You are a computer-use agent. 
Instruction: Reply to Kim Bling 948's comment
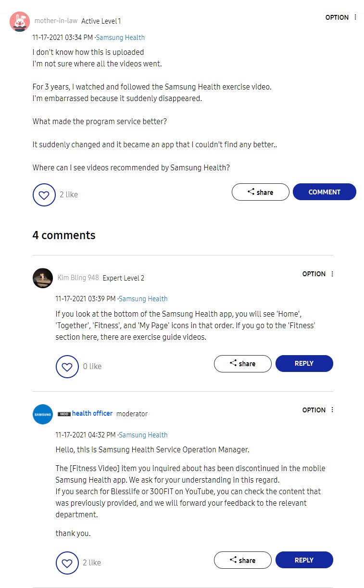304,364
